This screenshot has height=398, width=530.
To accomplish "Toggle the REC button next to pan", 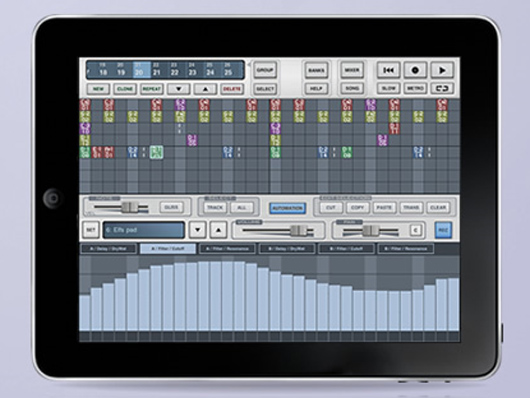I will click(443, 230).
